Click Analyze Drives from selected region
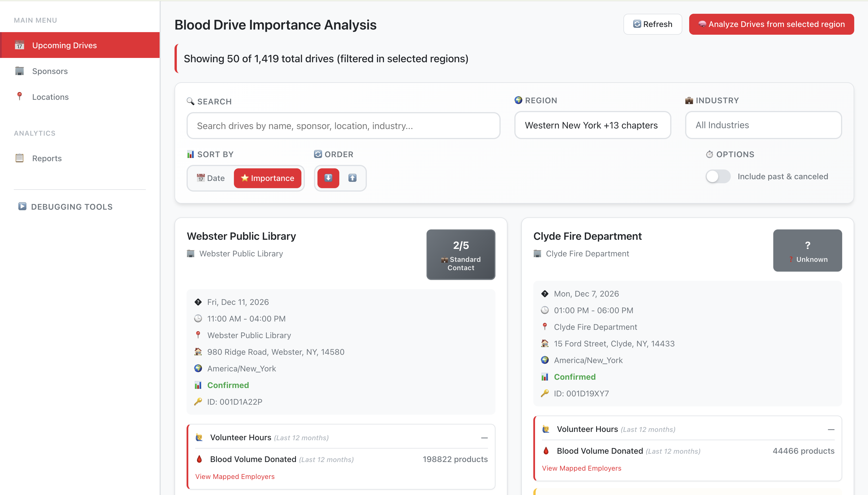This screenshot has height=495, width=868. point(771,24)
